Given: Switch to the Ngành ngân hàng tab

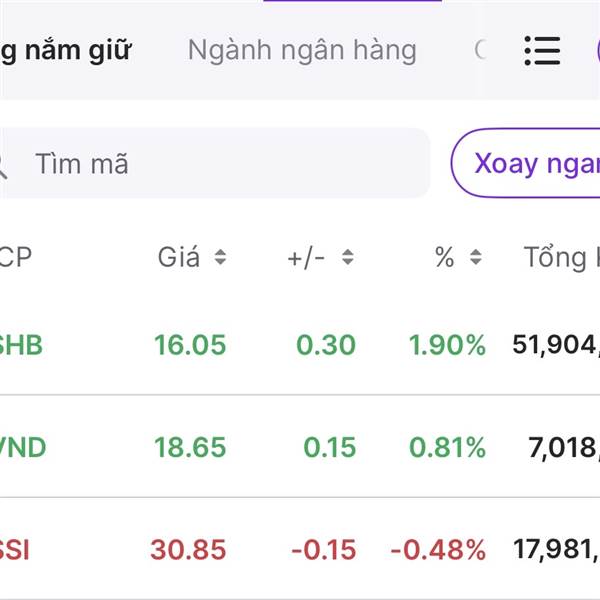Looking at the screenshot, I should tap(302, 50).
